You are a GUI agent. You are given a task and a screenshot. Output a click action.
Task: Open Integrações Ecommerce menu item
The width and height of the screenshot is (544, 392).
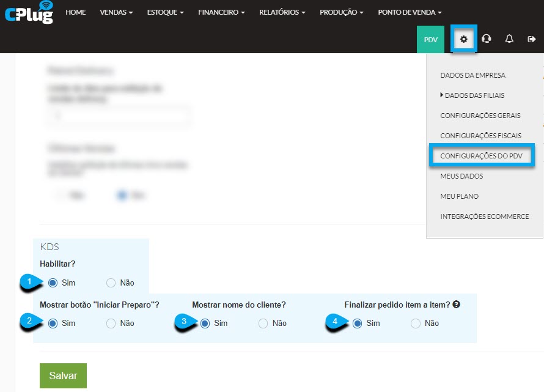coord(484,216)
